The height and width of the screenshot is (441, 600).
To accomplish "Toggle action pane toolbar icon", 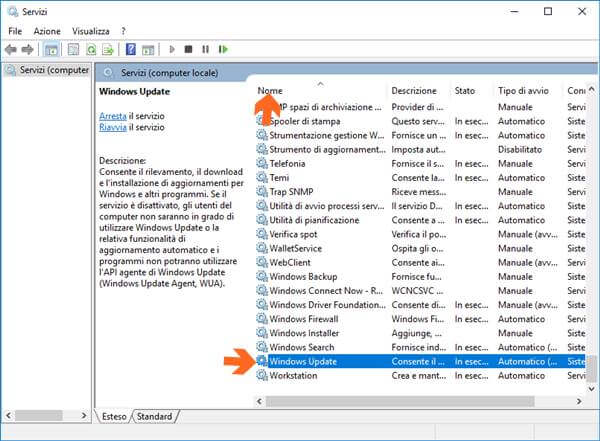I will (x=148, y=49).
